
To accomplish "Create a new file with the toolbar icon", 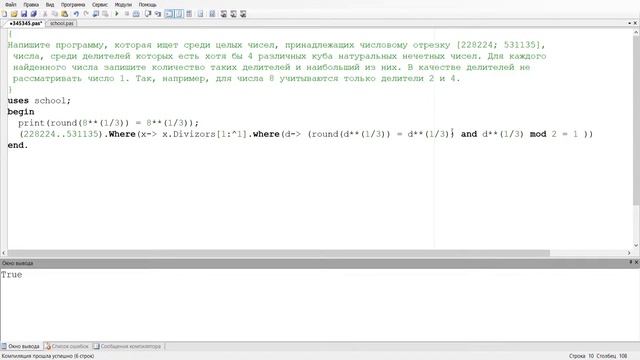I will click(4, 14).
